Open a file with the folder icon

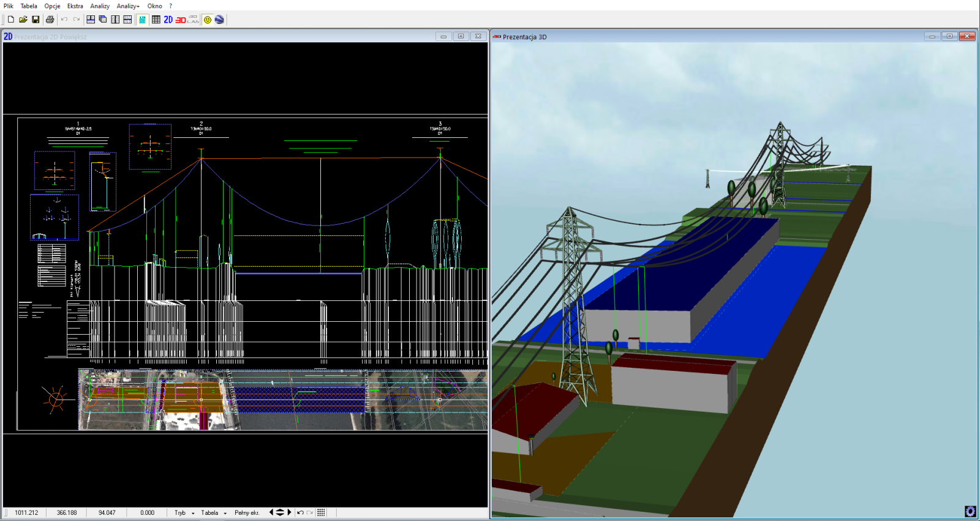pos(23,20)
